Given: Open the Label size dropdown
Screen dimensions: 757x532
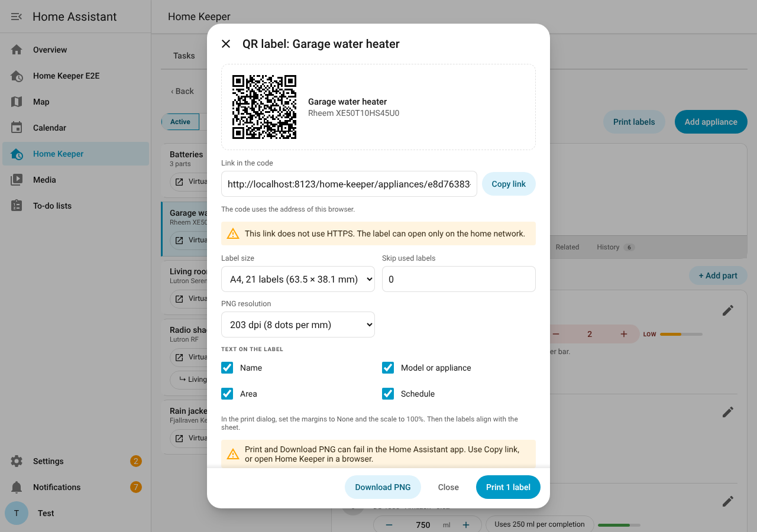Looking at the screenshot, I should pyautogui.click(x=298, y=279).
